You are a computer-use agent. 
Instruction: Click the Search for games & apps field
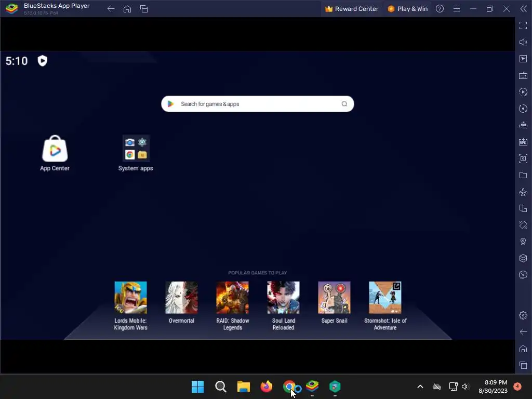257,104
